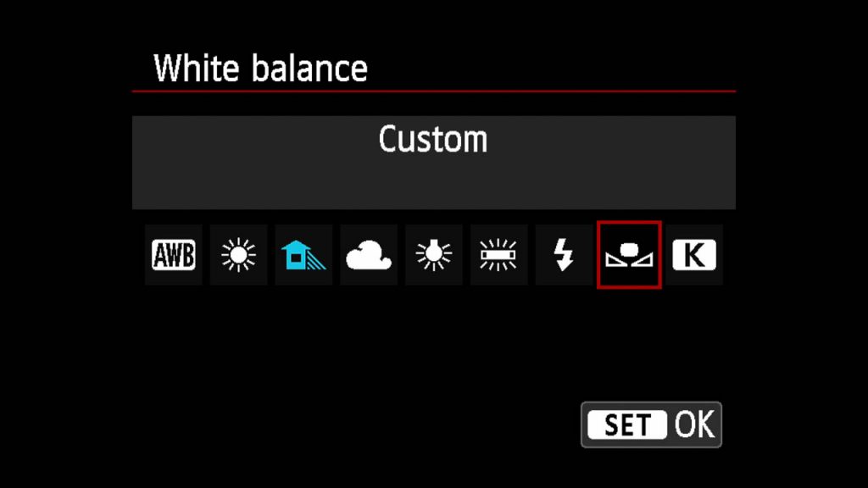
Task: Choose the Daylight sun preset
Action: click(x=238, y=255)
